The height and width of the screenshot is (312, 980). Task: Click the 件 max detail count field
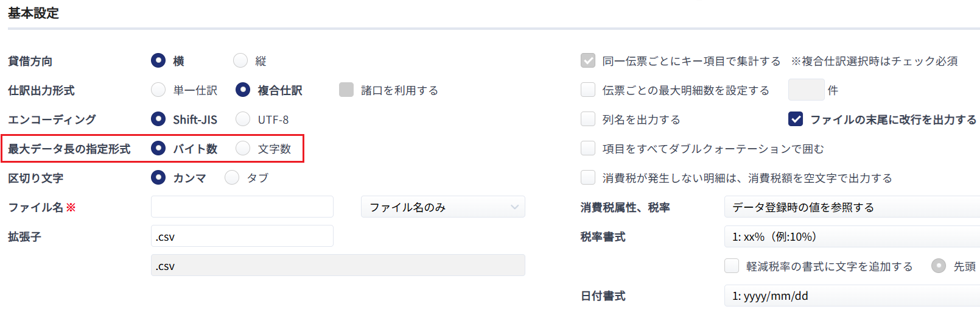tap(806, 90)
